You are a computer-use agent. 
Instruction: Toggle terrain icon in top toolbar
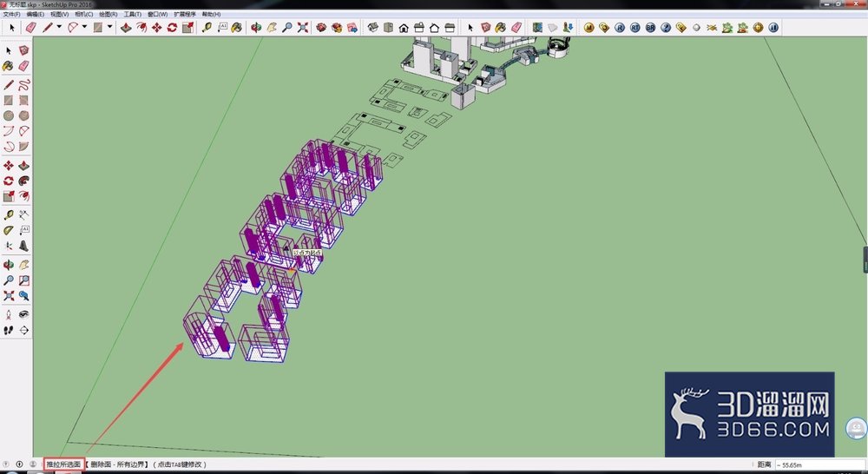[x=552, y=27]
